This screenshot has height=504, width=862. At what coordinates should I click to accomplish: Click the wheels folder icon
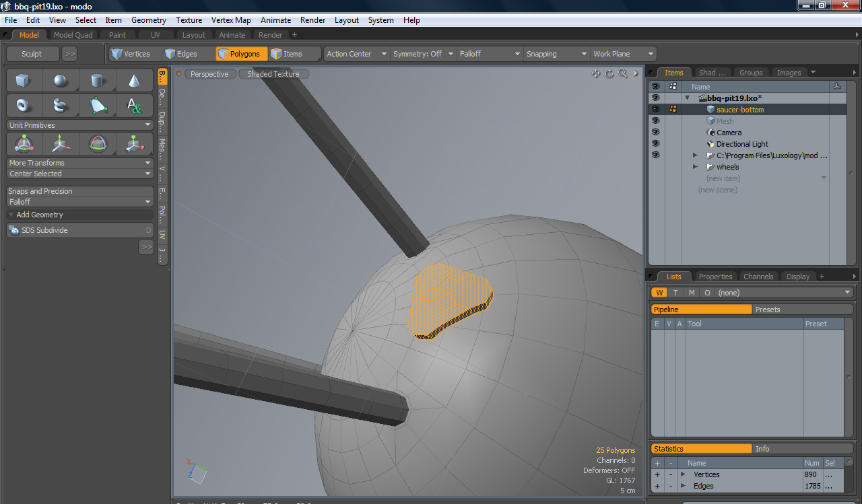click(x=710, y=167)
